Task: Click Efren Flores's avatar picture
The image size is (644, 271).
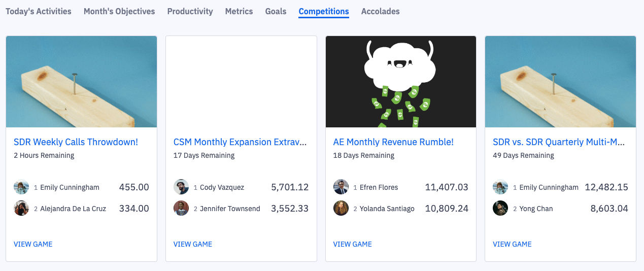Action: [341, 187]
